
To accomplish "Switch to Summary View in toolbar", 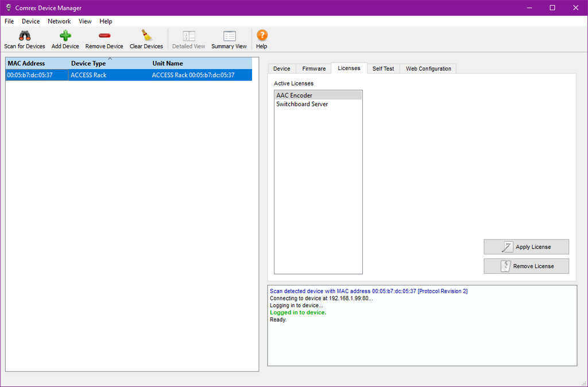I will tap(229, 36).
